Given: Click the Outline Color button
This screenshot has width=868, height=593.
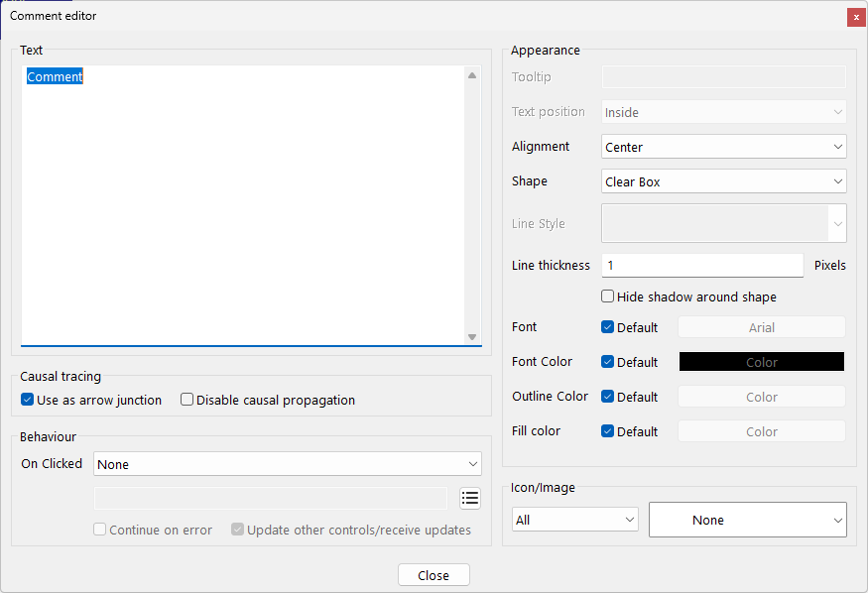Looking at the screenshot, I should click(761, 397).
